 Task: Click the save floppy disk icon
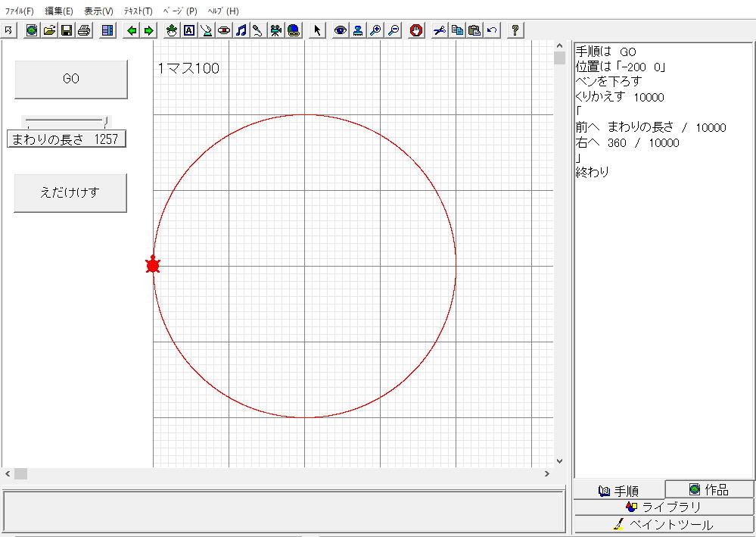coord(67,30)
